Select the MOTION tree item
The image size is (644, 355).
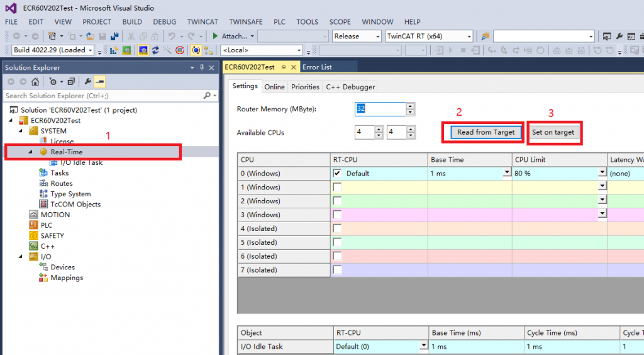55,215
